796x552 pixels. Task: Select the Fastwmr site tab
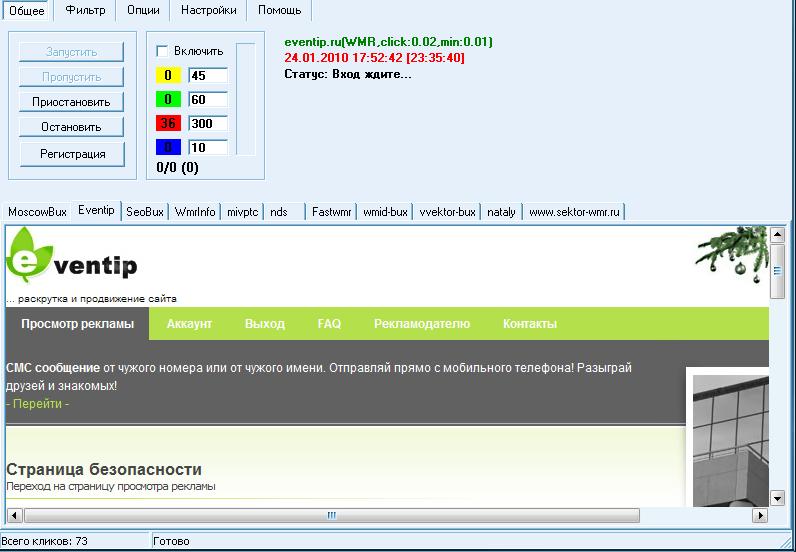(331, 212)
